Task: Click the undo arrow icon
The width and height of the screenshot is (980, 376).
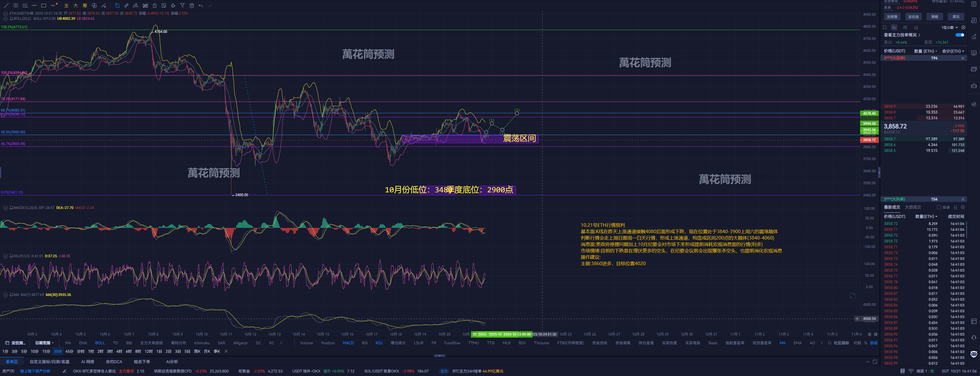Action: (x=200, y=5)
